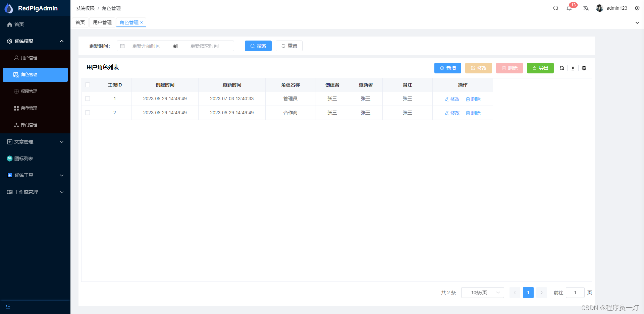Open the 10条/页 page size dropdown
The width and height of the screenshot is (644, 314).
click(x=482, y=293)
